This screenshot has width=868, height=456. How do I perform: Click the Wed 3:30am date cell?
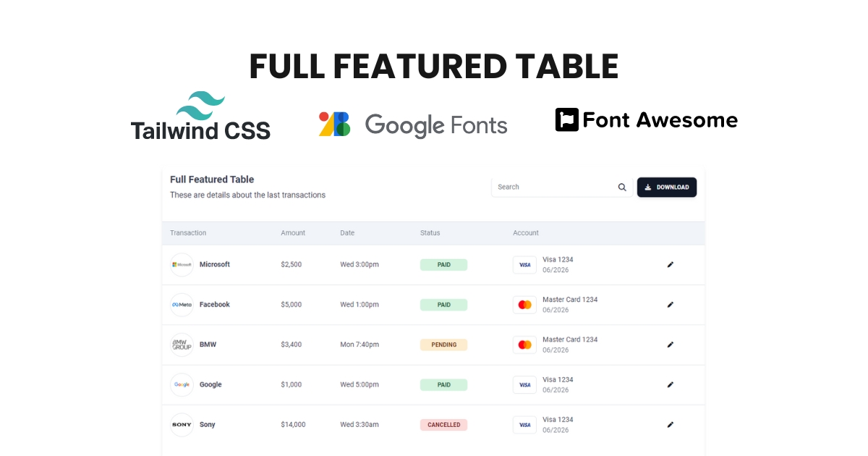tap(359, 425)
